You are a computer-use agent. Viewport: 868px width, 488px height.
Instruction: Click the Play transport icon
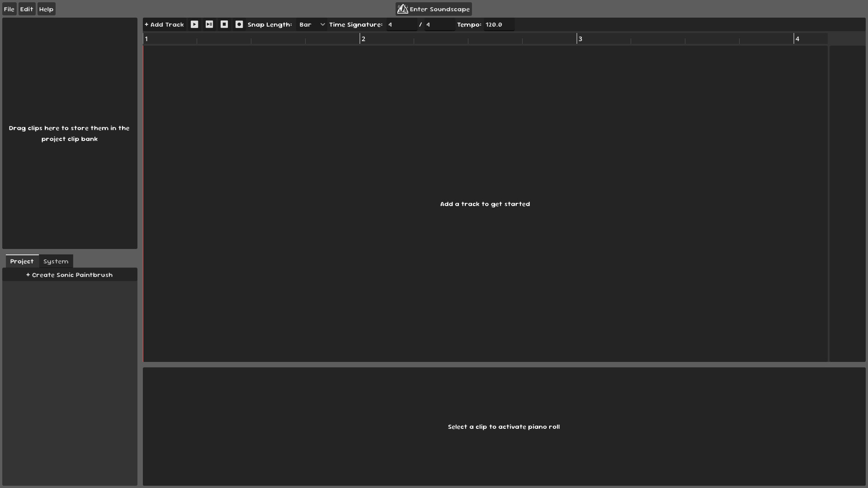194,24
